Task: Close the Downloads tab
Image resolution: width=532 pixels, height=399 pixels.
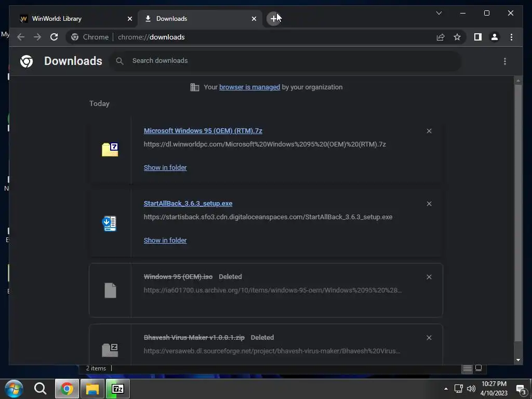Action: [254, 19]
